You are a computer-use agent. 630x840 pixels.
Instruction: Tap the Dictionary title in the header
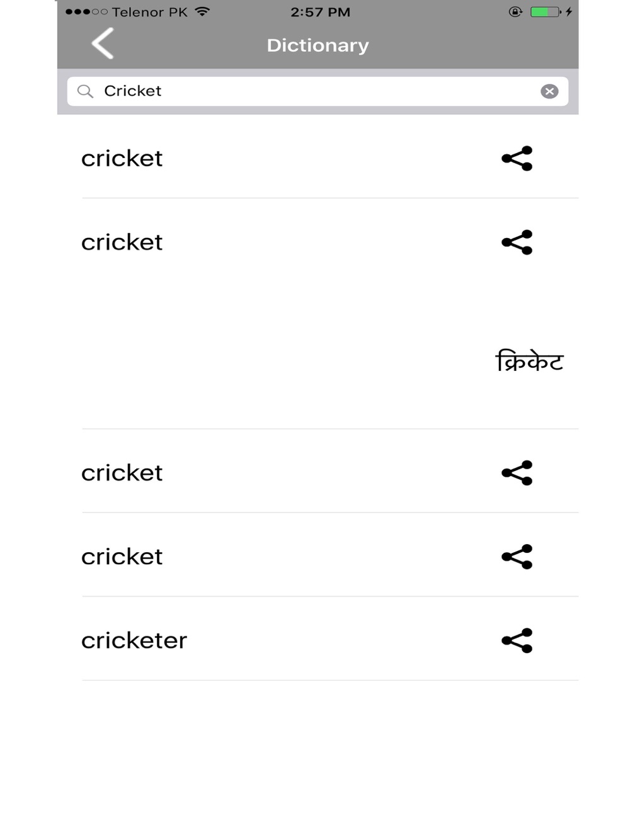(318, 45)
